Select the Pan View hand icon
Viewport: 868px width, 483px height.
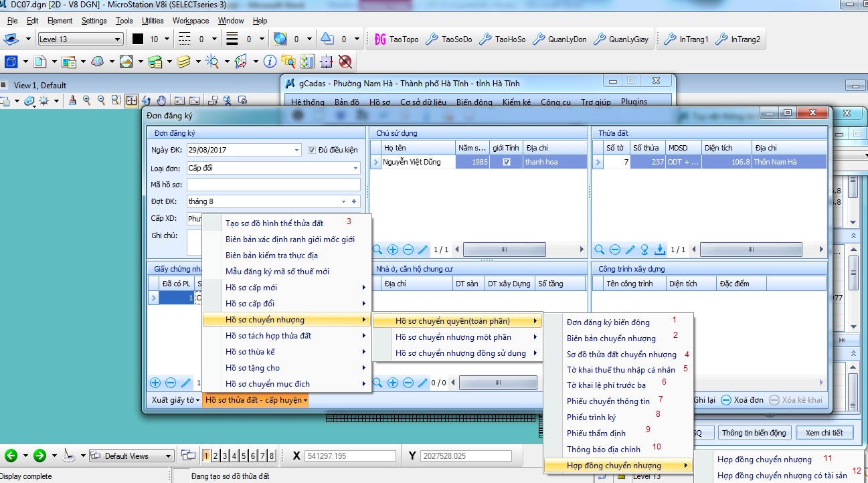coord(161,101)
